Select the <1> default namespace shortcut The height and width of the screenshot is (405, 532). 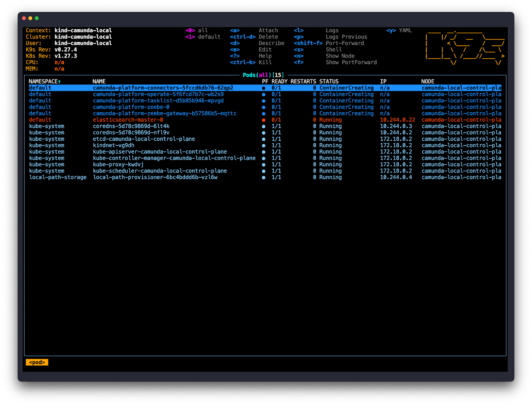(x=203, y=37)
